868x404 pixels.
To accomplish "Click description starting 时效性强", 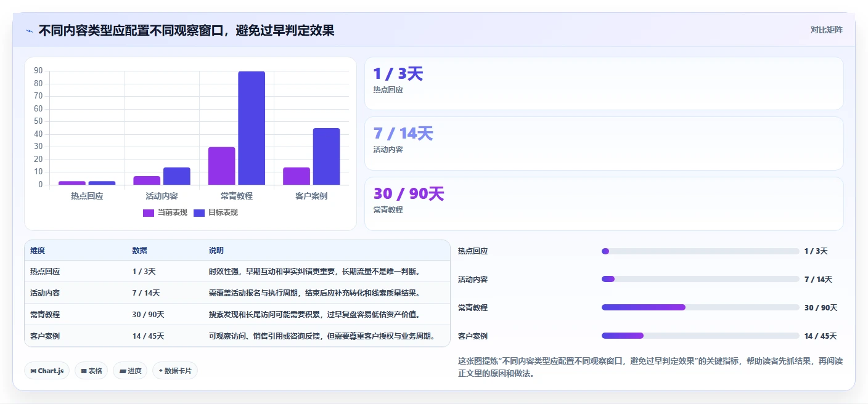I will 315,272.
